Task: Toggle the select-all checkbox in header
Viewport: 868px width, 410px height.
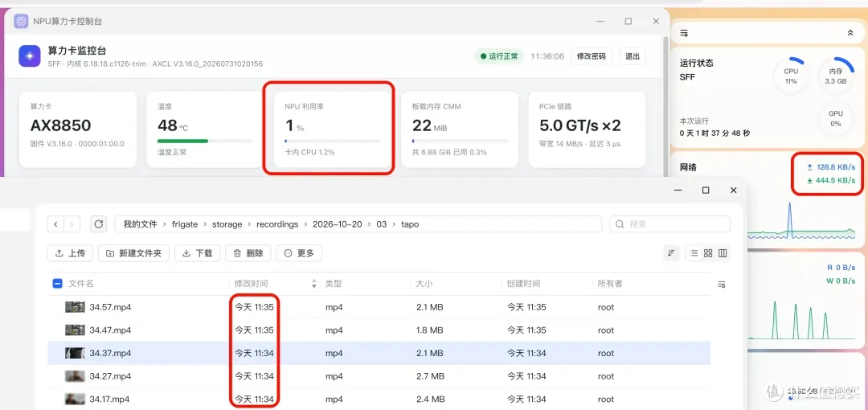Action: [x=57, y=284]
